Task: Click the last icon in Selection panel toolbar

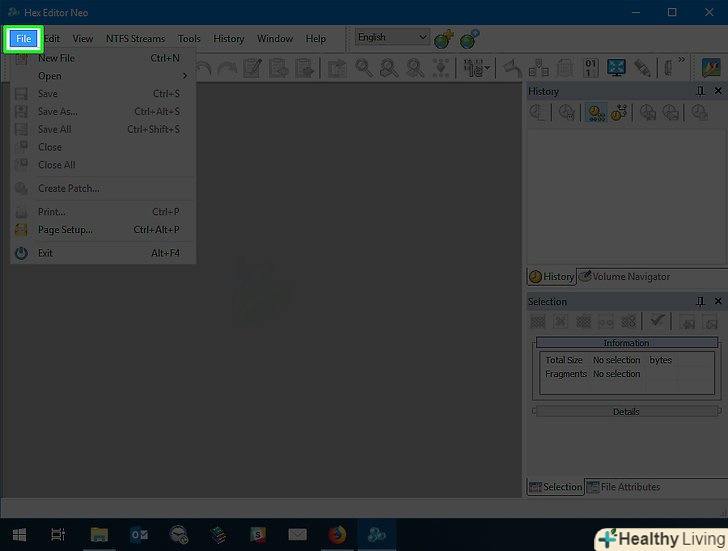Action: (710, 321)
